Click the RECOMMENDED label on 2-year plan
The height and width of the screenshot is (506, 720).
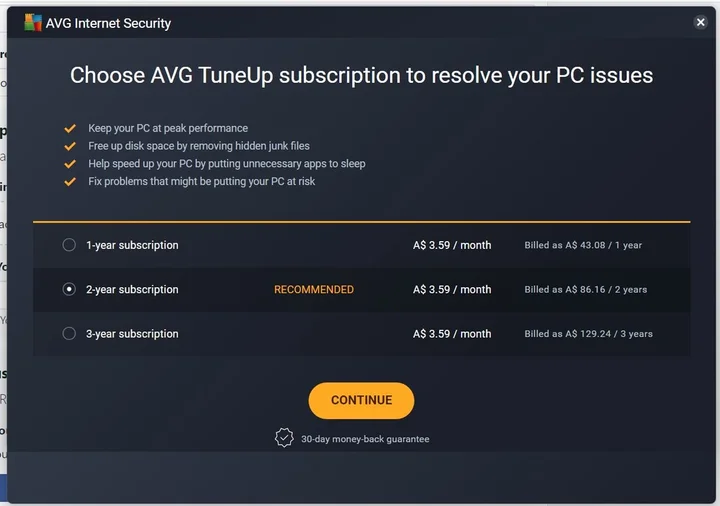click(314, 290)
